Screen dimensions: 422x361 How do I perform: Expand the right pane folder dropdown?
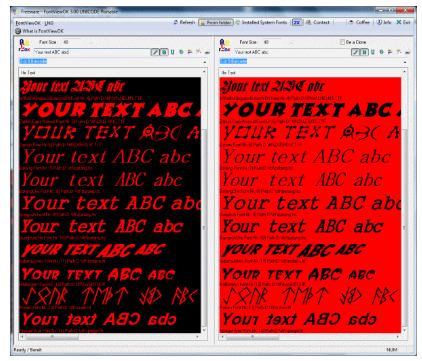405,62
